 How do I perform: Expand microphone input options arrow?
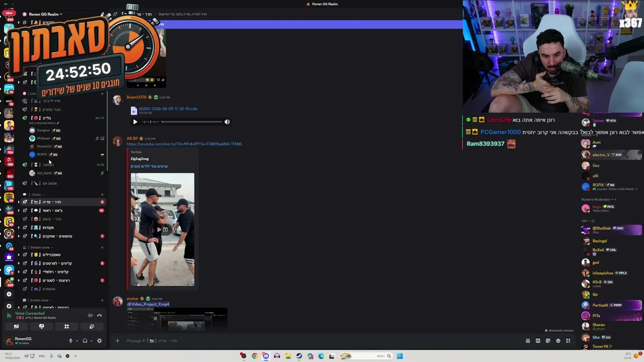[77, 341]
